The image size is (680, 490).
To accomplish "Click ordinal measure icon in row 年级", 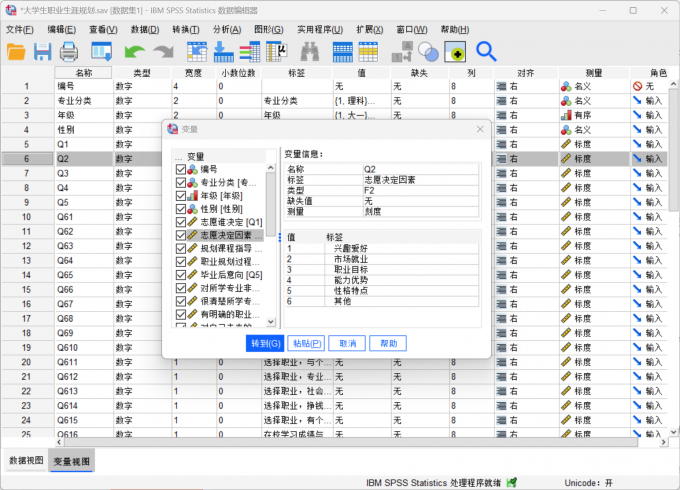I will click(566, 115).
